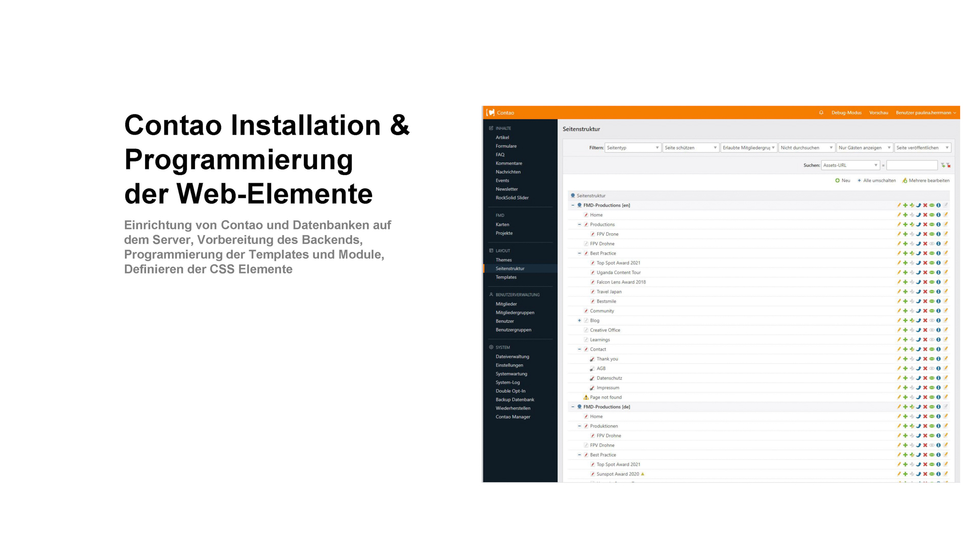The width and height of the screenshot is (980, 551).
Task: Show info for Contact page
Action: (x=938, y=349)
